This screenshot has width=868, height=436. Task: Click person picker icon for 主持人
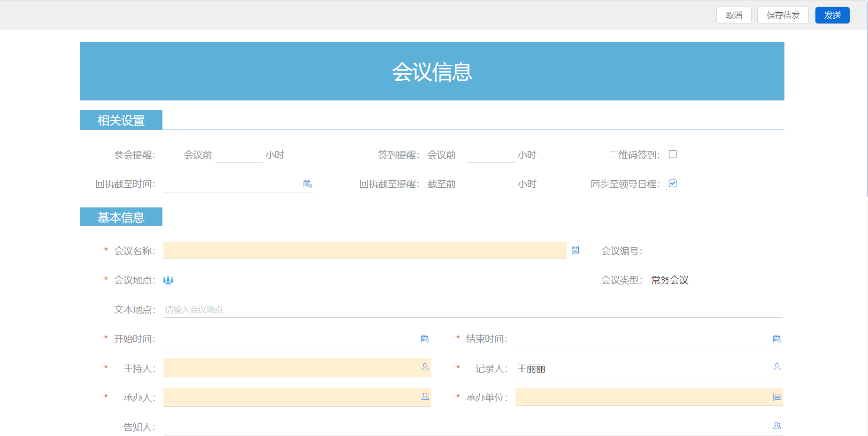pos(425,367)
